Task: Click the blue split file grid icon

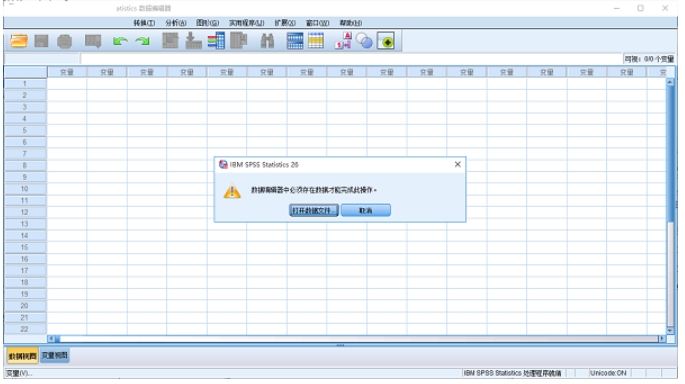Action: coord(295,41)
